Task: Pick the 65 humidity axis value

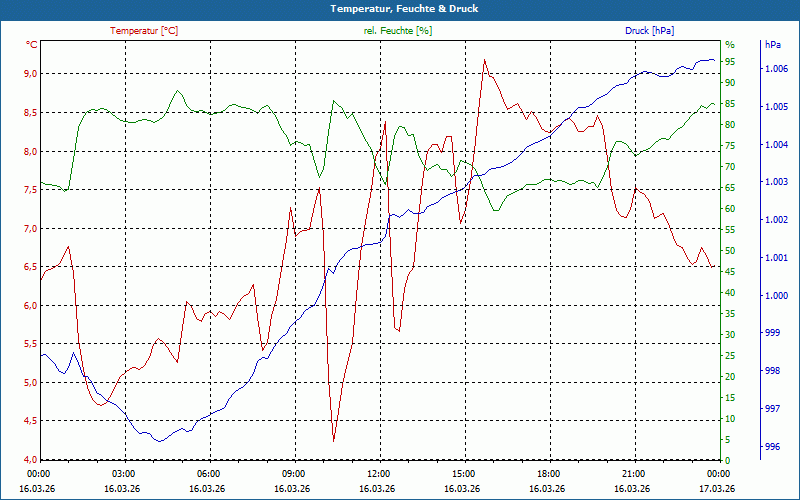Action: pyautogui.click(x=730, y=188)
